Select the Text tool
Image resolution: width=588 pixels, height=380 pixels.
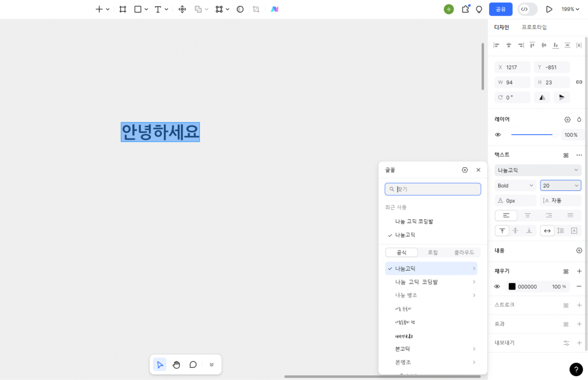click(x=159, y=9)
